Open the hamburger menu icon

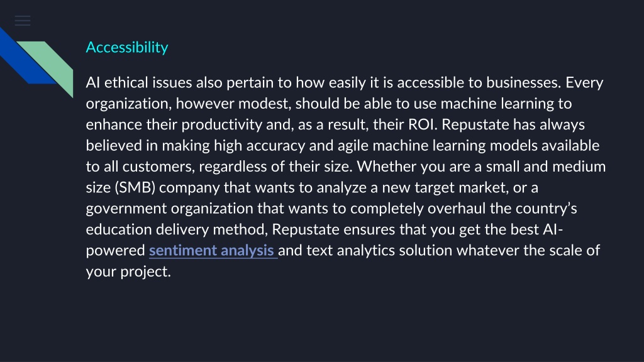(x=23, y=21)
